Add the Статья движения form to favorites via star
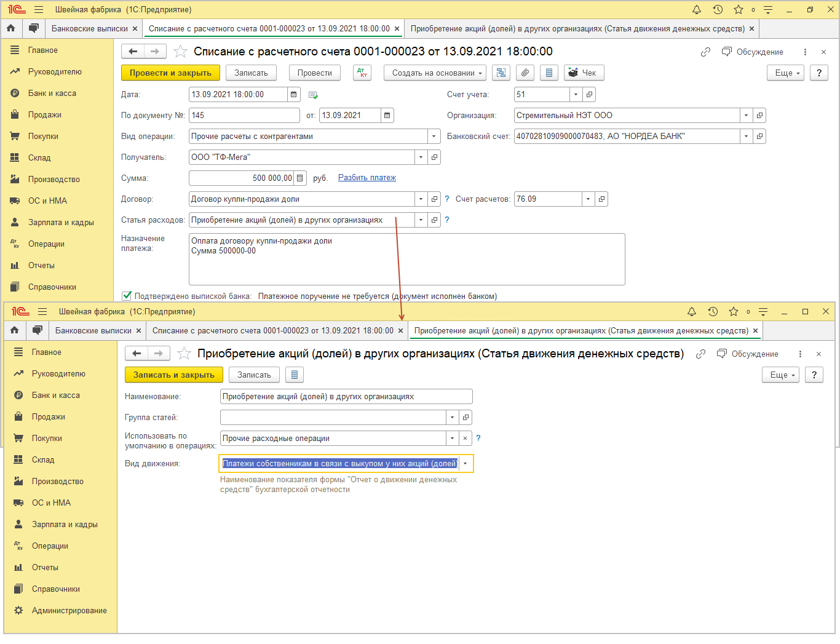 184,354
